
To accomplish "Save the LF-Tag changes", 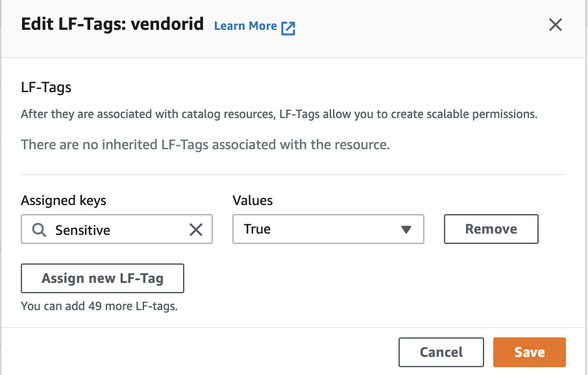I will click(x=530, y=352).
